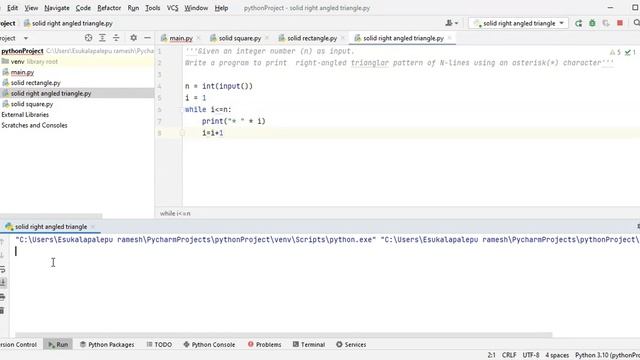
Task: Click the Rerun icon in the top toolbar
Action: point(578,23)
